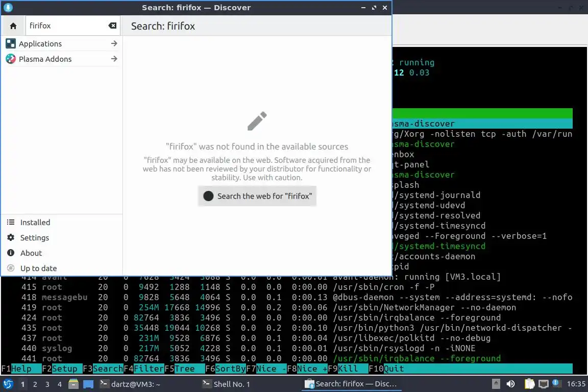
Task: Select the dbus-daemon process row
Action: tap(286, 297)
